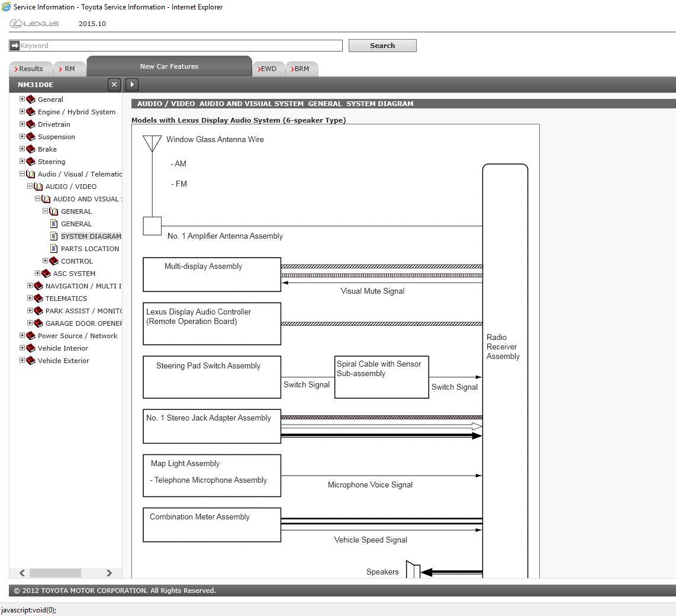Open the GENERAL document page
Screen dimensions: 676x616
[76, 224]
